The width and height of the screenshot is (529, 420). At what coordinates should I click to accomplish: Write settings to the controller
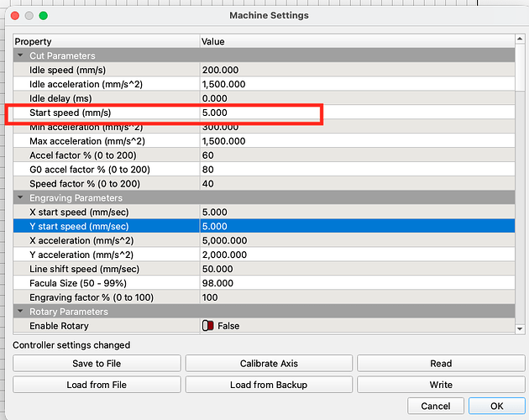tap(441, 385)
